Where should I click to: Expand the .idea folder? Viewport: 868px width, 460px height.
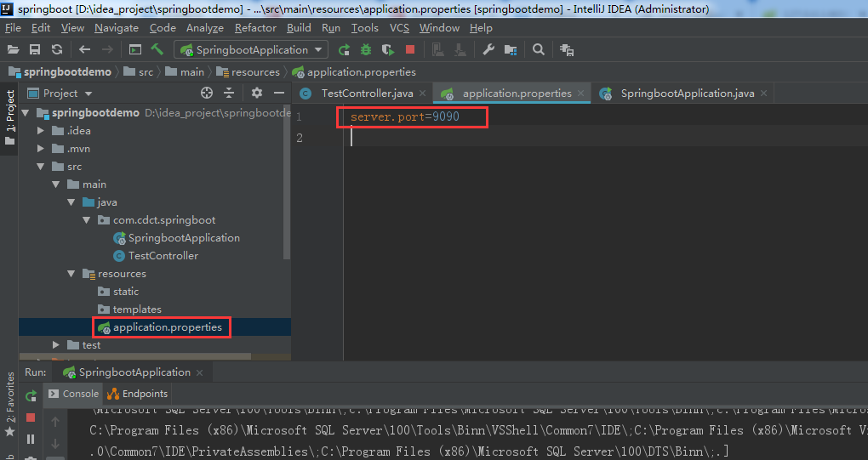pos(40,131)
